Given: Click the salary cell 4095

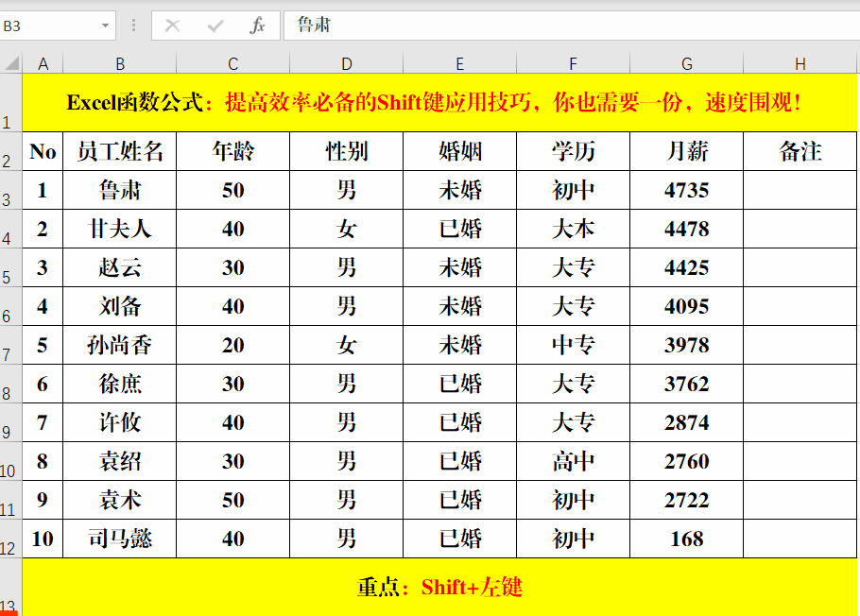Looking at the screenshot, I should coord(687,306).
